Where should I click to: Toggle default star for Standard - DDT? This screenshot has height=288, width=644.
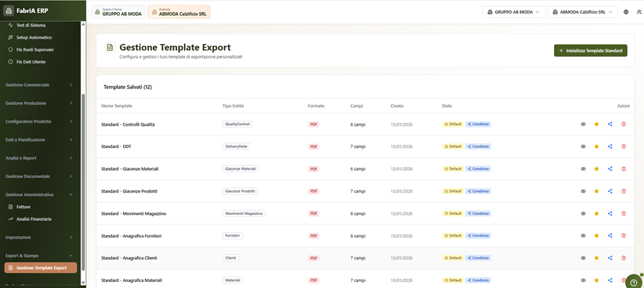(597, 147)
